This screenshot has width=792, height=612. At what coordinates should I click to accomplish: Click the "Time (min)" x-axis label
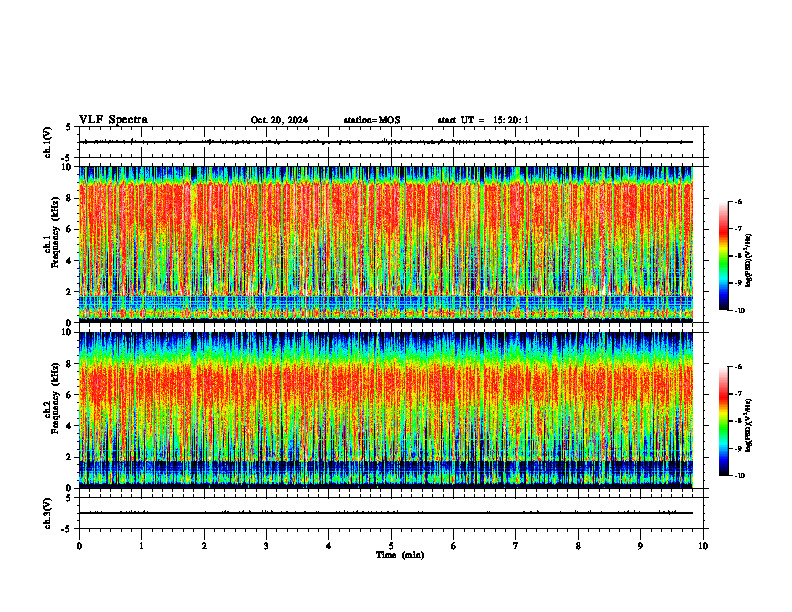(x=400, y=555)
